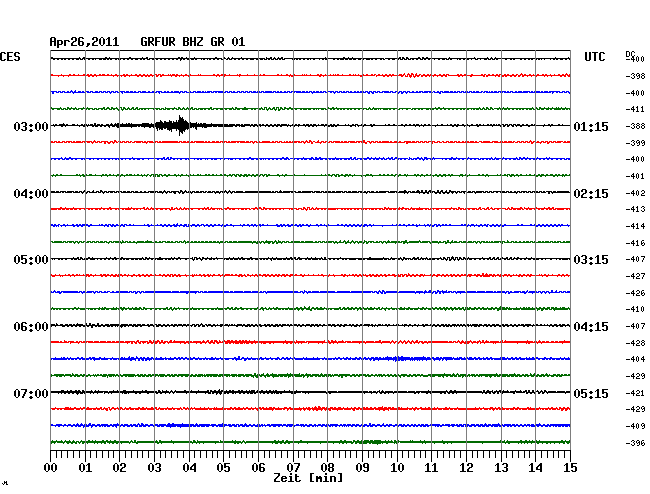
Task: Click the DC offset value -416
Action: [635, 243]
